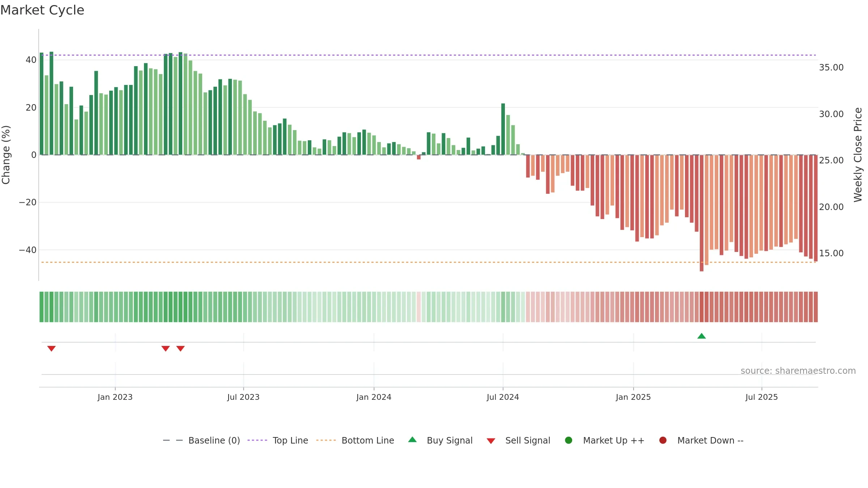868x488 pixels.
Task: Click the Jan 2023 x-axis label
Action: [x=115, y=397]
